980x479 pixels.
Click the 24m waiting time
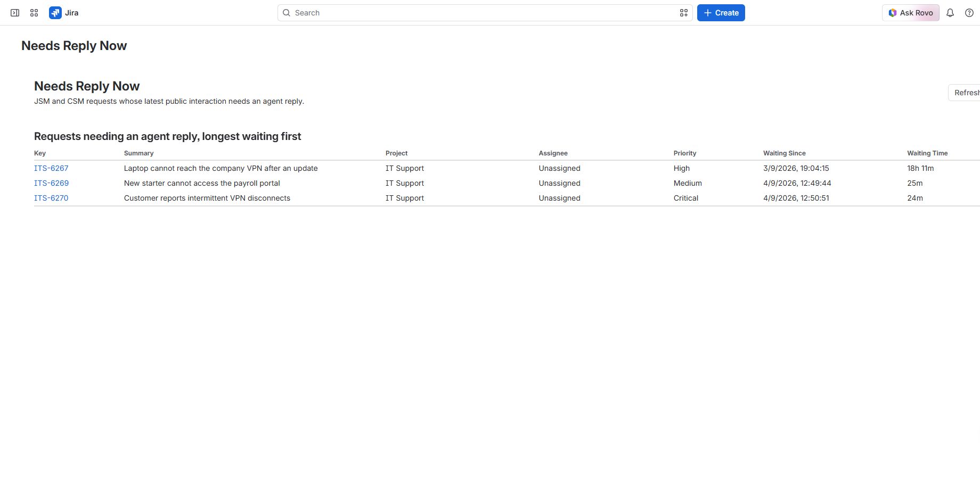coord(915,198)
